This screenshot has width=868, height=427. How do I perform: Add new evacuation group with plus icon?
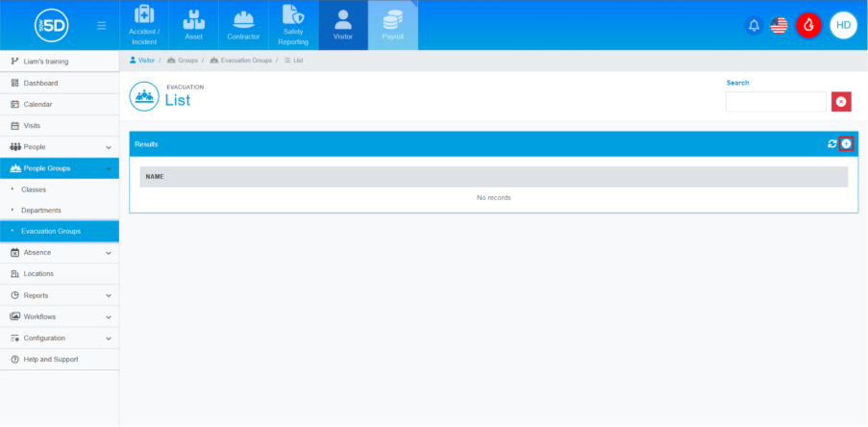846,144
